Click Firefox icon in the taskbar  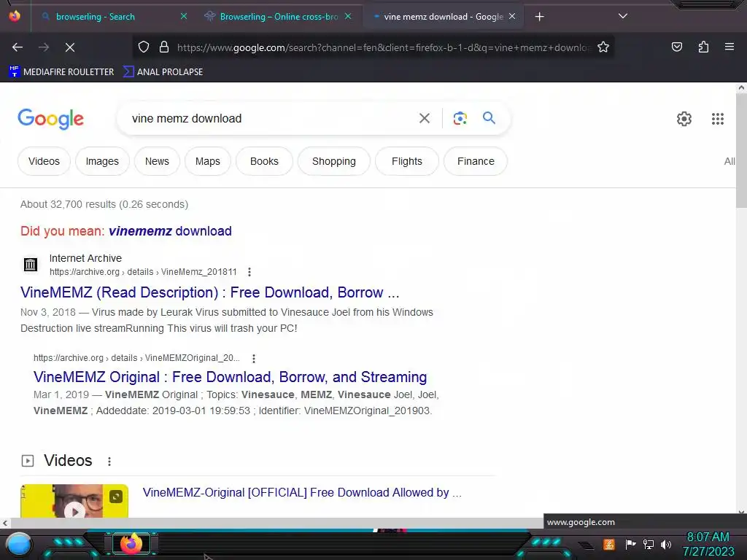(131, 543)
